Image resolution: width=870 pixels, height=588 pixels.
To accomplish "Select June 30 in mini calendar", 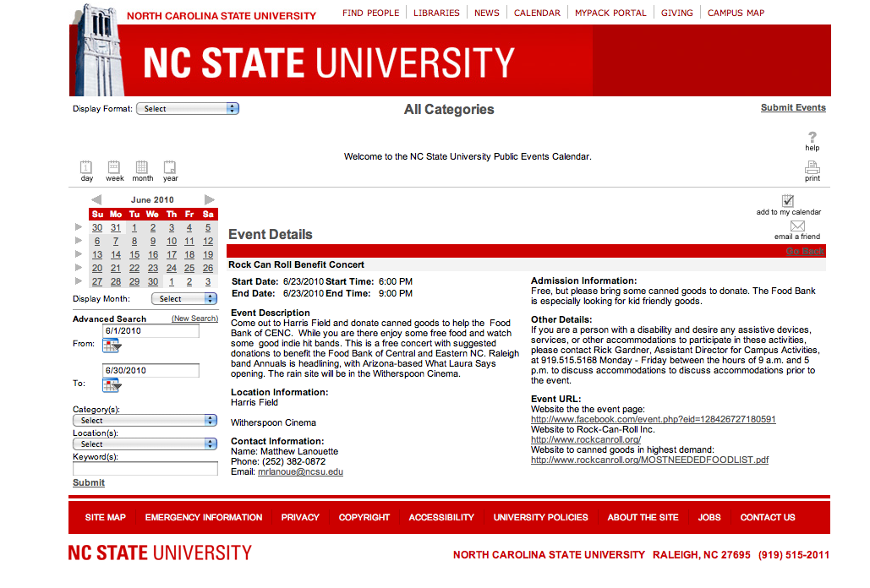I will (x=152, y=282).
